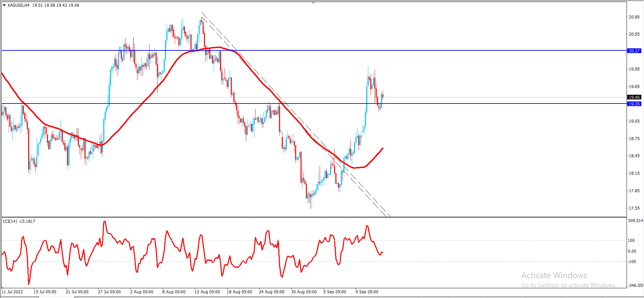The image size is (644, 298).
Task: Click the CCI -100 level label
Action: pyautogui.click(x=632, y=261)
